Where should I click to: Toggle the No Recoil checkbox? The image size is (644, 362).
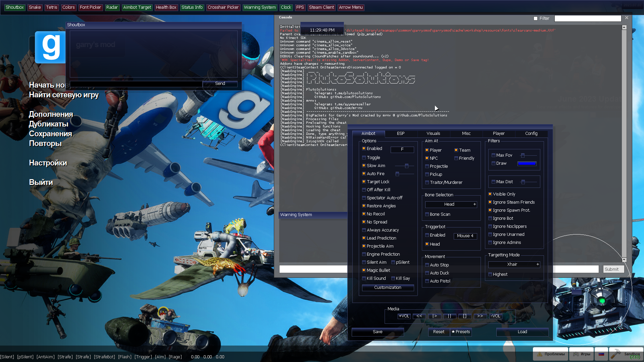coord(364,214)
